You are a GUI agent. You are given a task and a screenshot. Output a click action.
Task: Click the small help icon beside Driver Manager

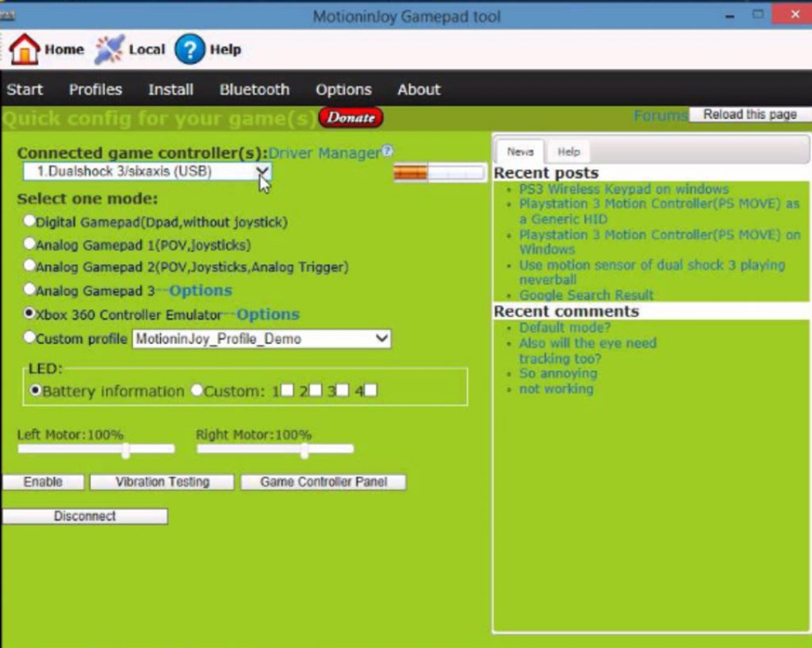[387, 151]
